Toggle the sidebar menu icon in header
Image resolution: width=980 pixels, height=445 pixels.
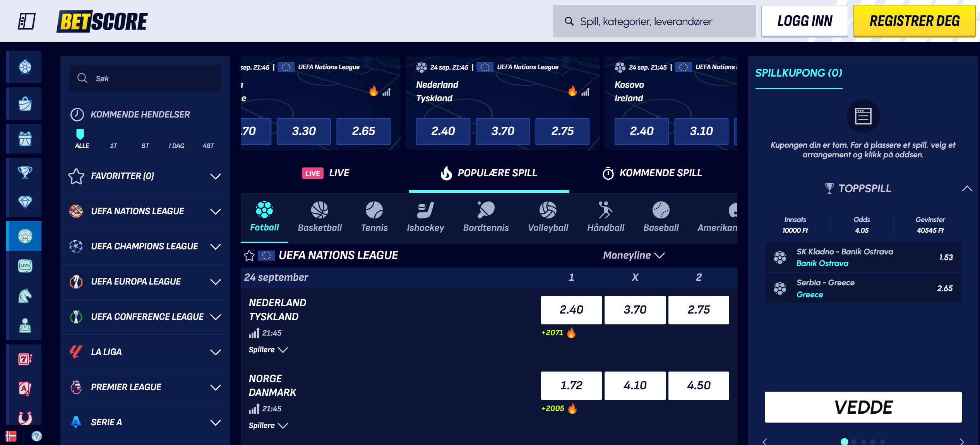point(26,21)
